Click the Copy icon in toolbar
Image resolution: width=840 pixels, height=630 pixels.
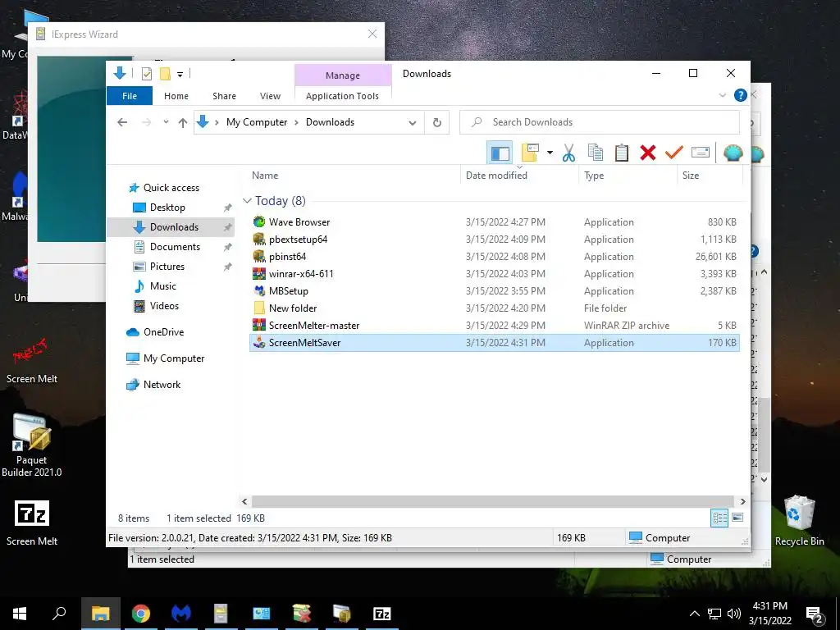[x=596, y=153]
